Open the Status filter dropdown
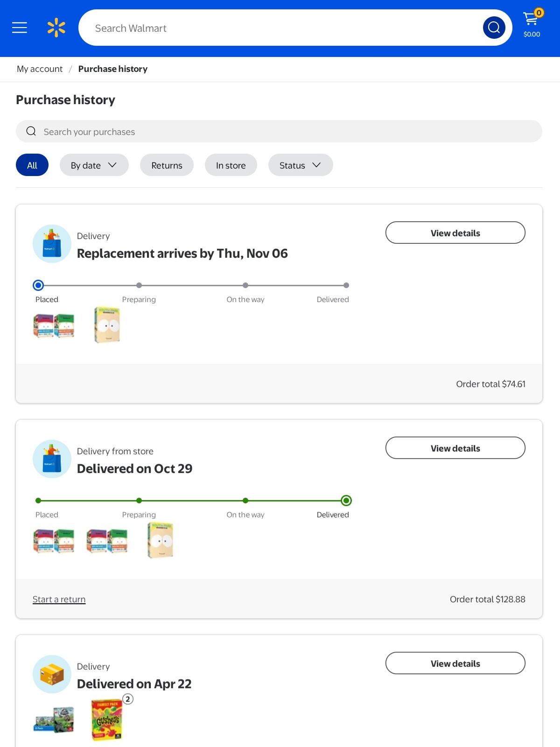 [x=300, y=165]
